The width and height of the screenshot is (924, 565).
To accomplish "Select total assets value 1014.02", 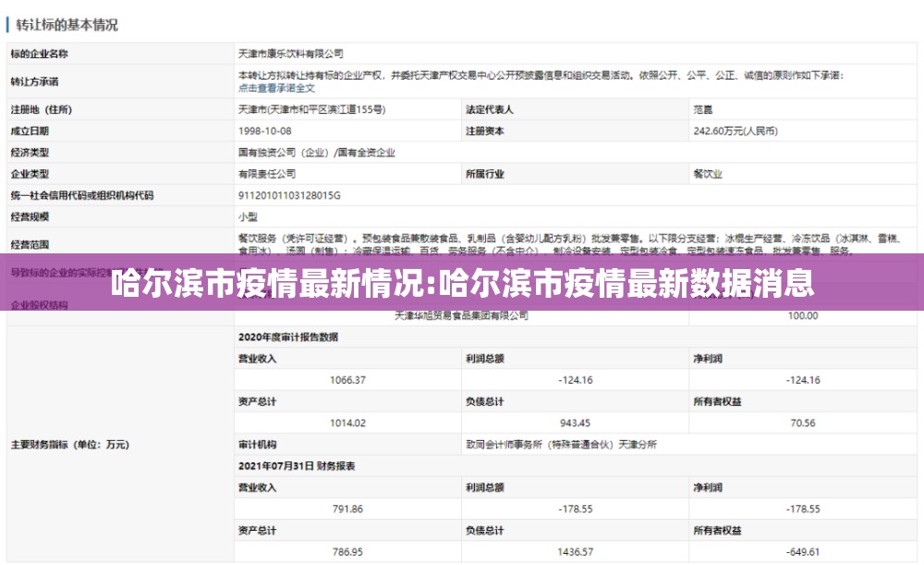I will pos(347,423).
